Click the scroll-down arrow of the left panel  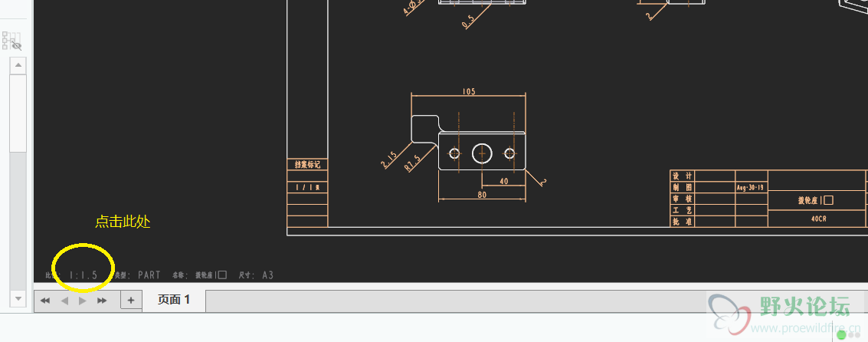pyautogui.click(x=18, y=298)
